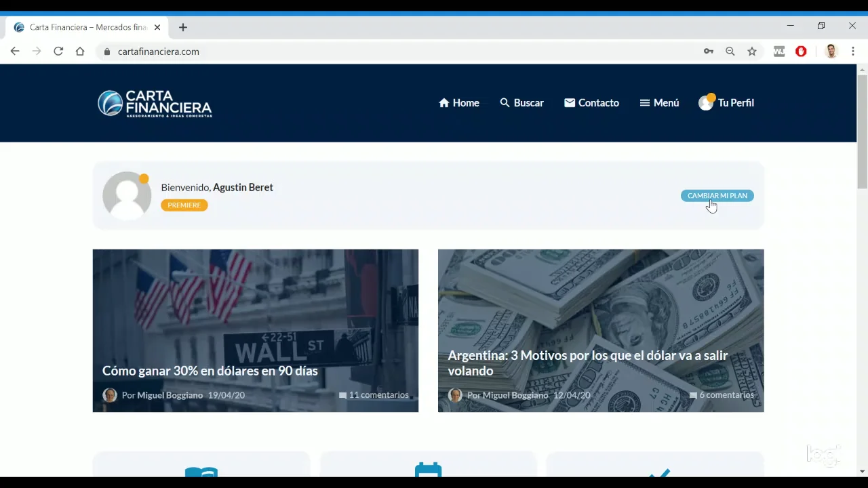Click the CAMBIAR MI PLAN button
The height and width of the screenshot is (488, 868).
click(x=717, y=196)
